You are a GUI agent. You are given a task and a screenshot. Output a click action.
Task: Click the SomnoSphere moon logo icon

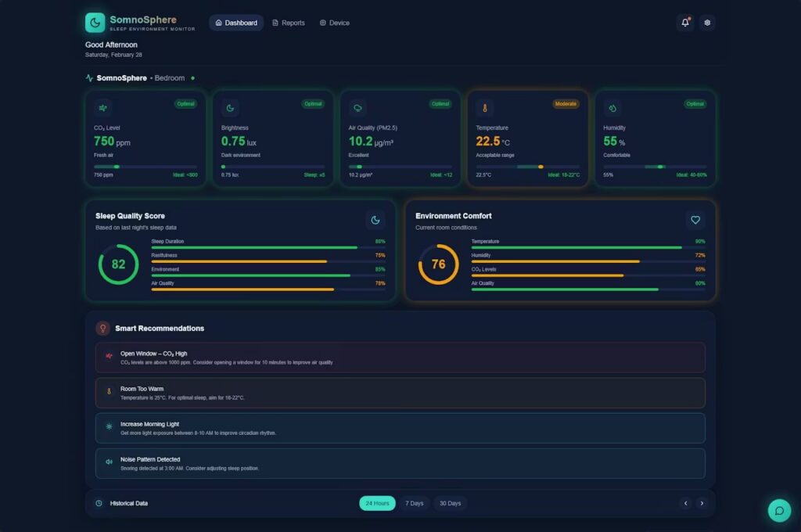point(95,23)
